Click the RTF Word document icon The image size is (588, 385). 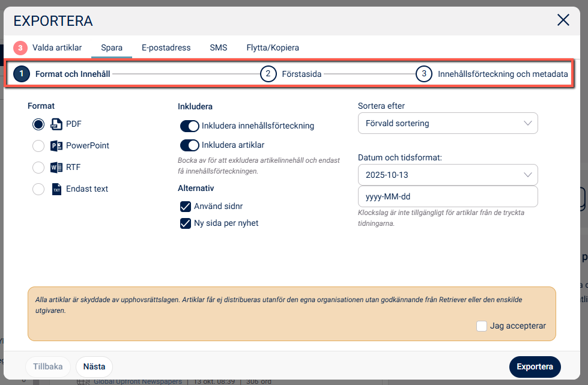click(56, 167)
